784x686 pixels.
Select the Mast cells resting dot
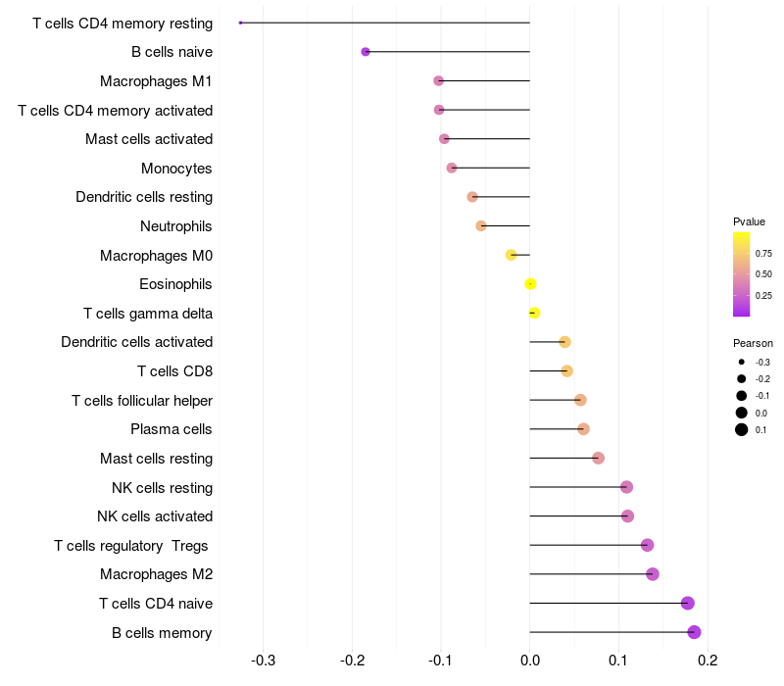pos(598,458)
